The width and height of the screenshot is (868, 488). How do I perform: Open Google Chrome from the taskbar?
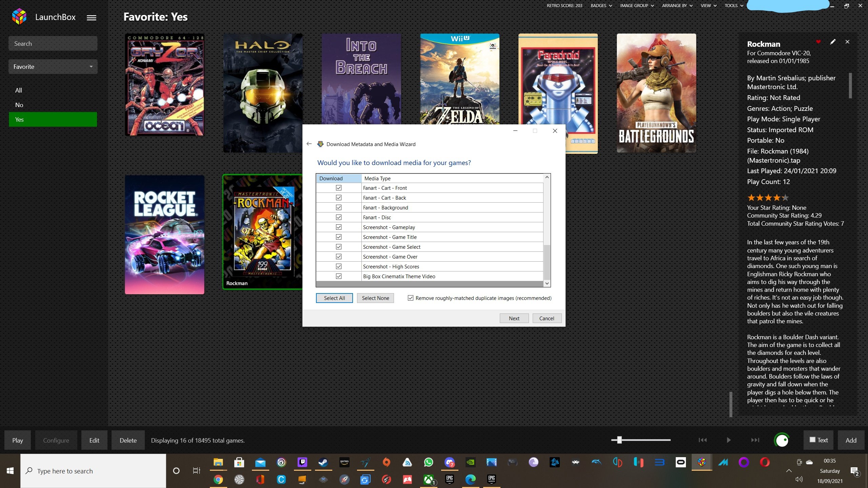(218, 479)
